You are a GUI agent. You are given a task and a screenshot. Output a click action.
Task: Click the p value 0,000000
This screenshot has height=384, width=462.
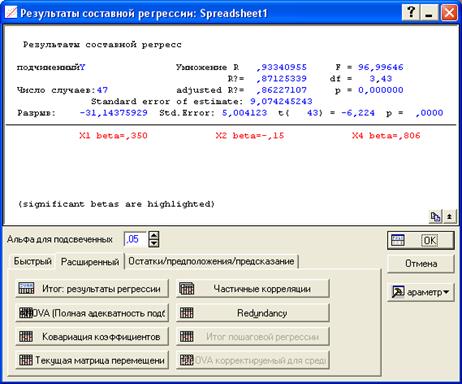[381, 90]
